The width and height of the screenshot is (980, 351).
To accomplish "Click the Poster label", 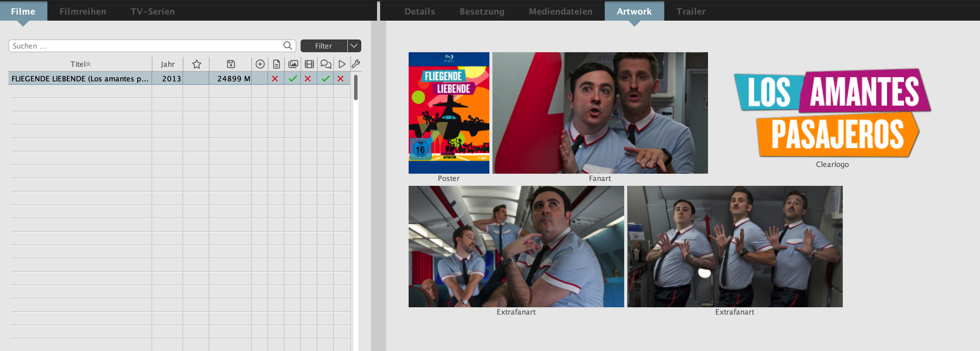I will coord(448,178).
